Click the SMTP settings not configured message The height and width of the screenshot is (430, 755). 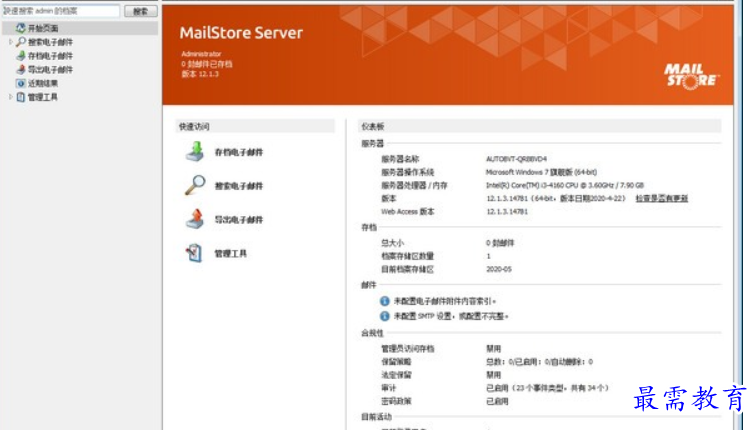pos(451,316)
